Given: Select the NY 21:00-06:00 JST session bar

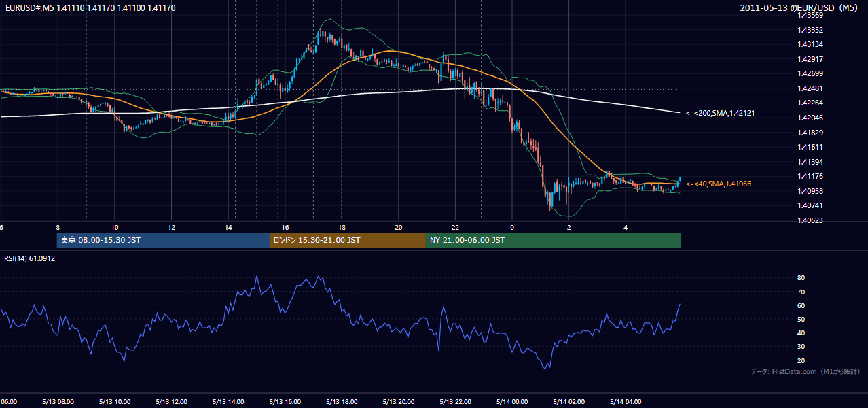Looking at the screenshot, I should [554, 240].
